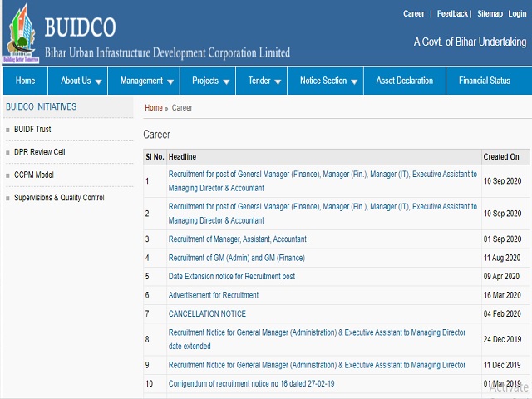Click the BUIDCO title text

[80, 27]
